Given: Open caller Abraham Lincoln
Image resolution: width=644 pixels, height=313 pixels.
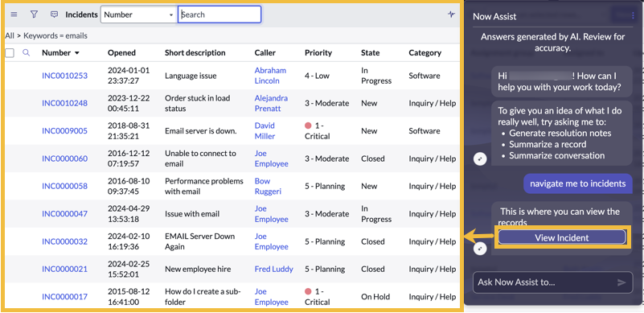Looking at the screenshot, I should (270, 76).
